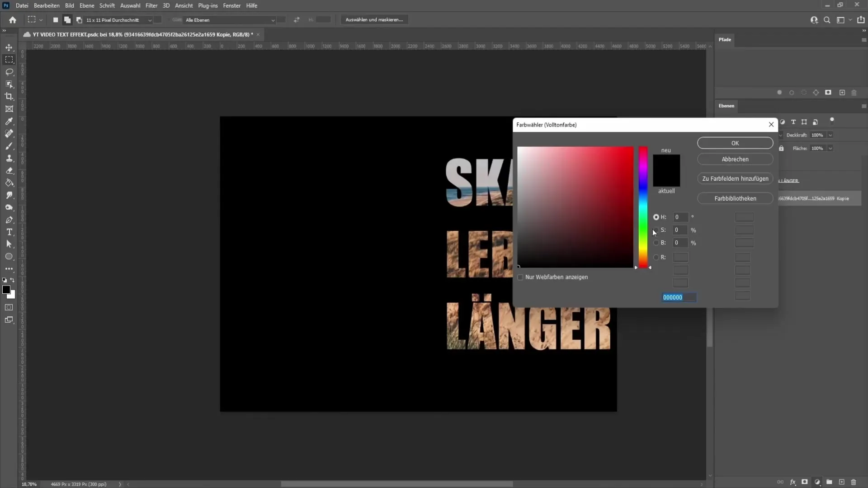
Task: Click Zu Farbfeldern hinzufügen button
Action: point(735,178)
